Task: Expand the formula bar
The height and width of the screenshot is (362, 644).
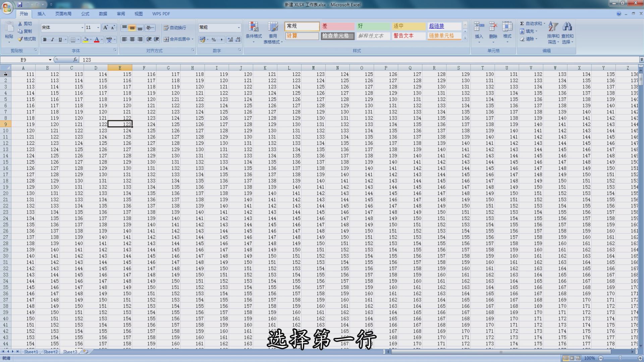Action: [x=641, y=60]
